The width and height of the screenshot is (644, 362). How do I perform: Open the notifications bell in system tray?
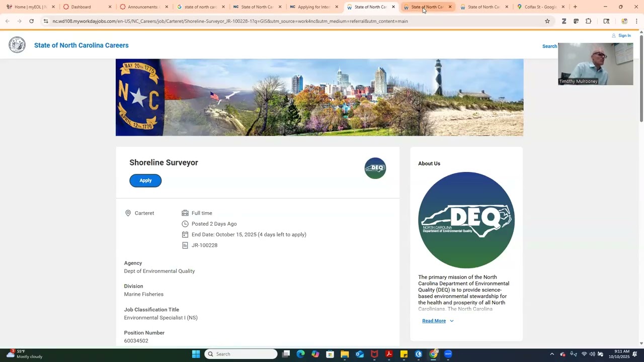tap(635, 354)
